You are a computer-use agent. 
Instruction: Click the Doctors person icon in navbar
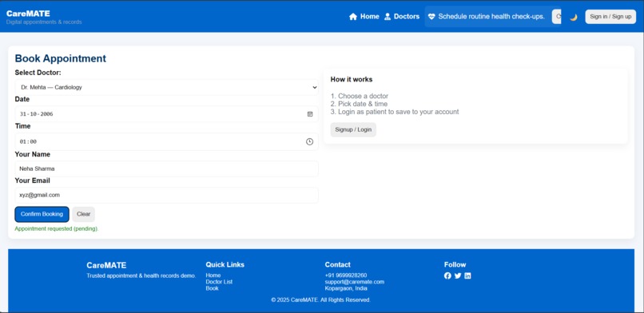coord(388,17)
